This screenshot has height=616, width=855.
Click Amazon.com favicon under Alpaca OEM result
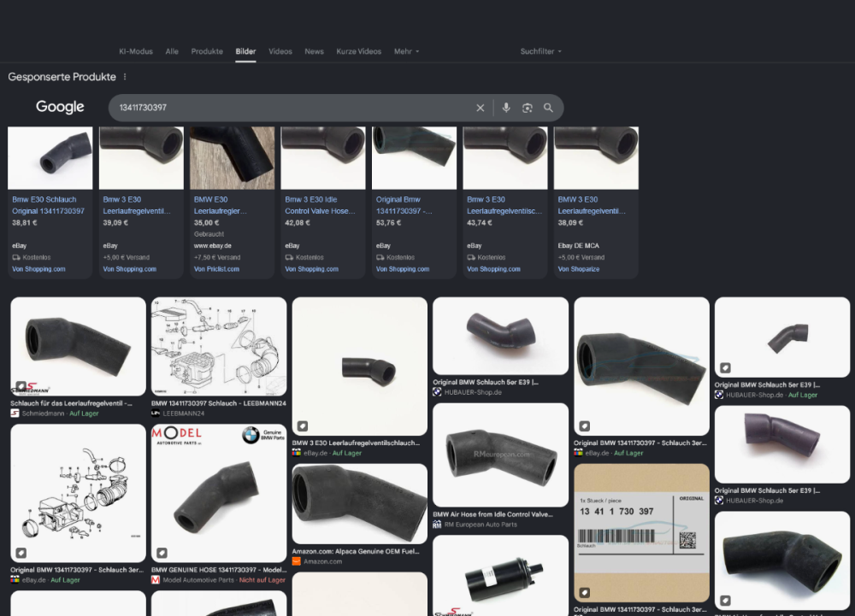(296, 561)
